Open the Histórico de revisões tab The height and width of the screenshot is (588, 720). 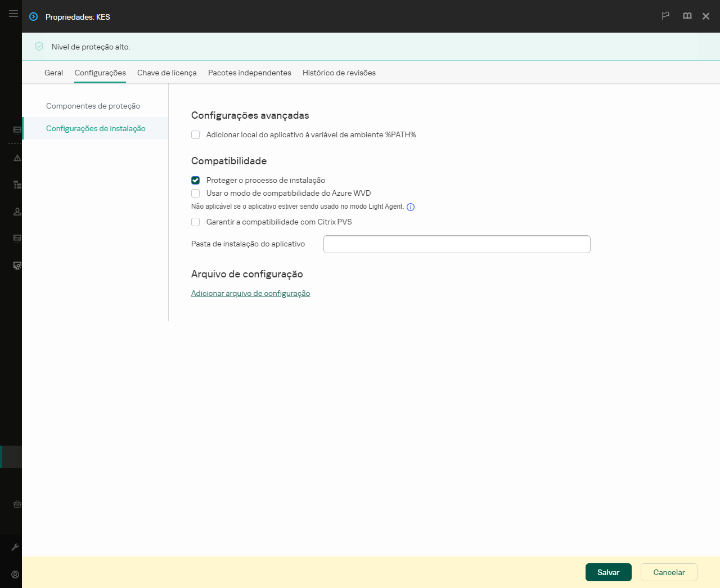(339, 73)
